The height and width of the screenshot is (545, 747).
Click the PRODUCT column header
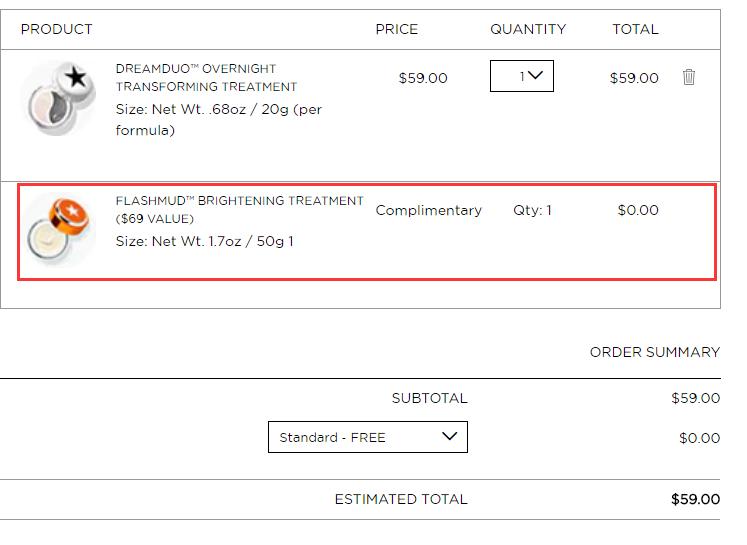tap(57, 29)
